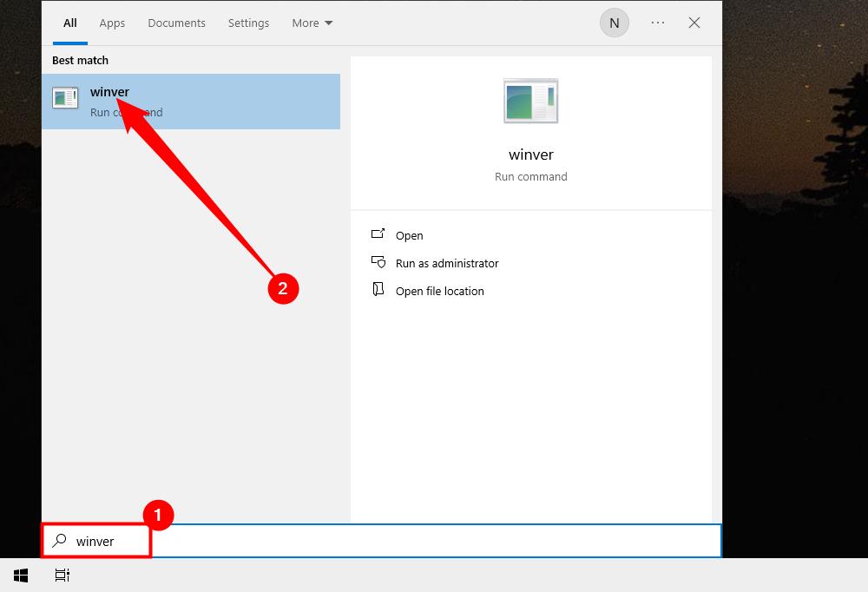Image resolution: width=868 pixels, height=592 pixels.
Task: Open the ellipsis options menu
Action: [x=657, y=23]
